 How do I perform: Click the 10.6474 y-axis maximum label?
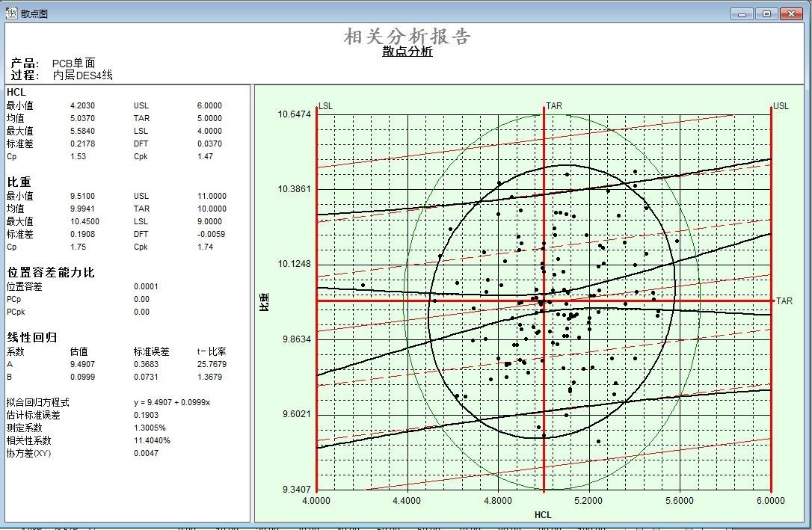[x=294, y=114]
